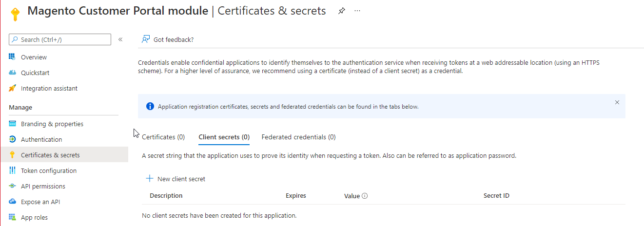Select Token configuration in sidebar

coord(48,171)
